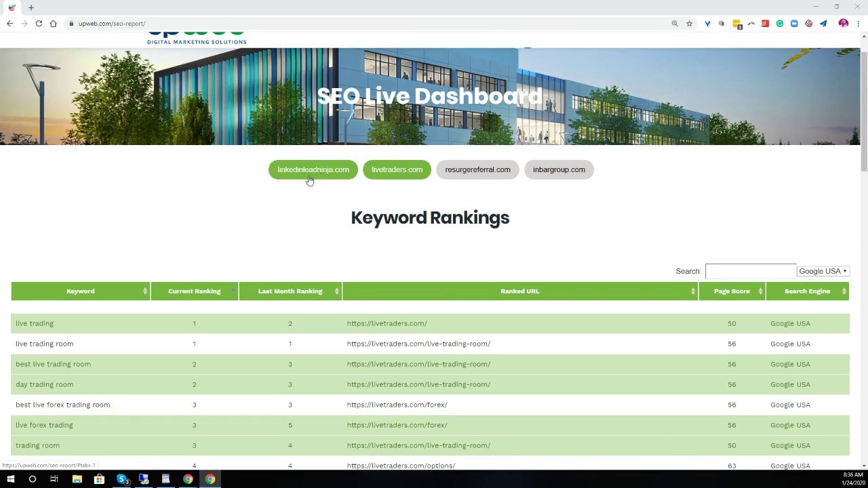Open File Explorer from the taskbar

[x=77, y=479]
